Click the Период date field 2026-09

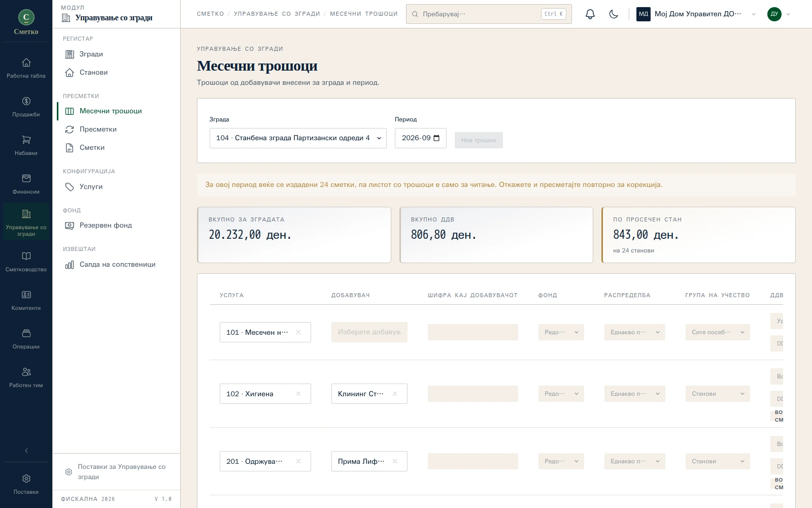tap(421, 138)
